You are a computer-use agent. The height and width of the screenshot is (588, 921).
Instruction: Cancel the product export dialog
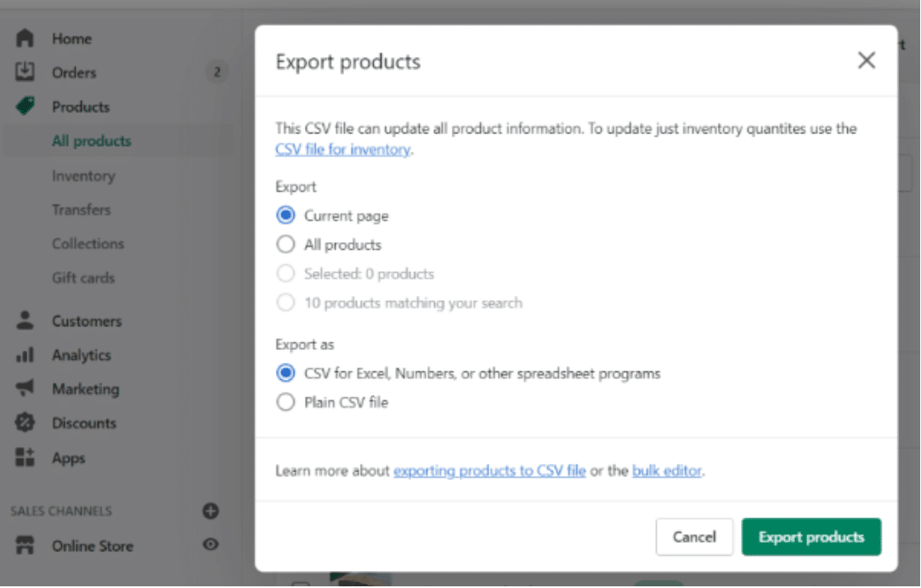tap(694, 536)
